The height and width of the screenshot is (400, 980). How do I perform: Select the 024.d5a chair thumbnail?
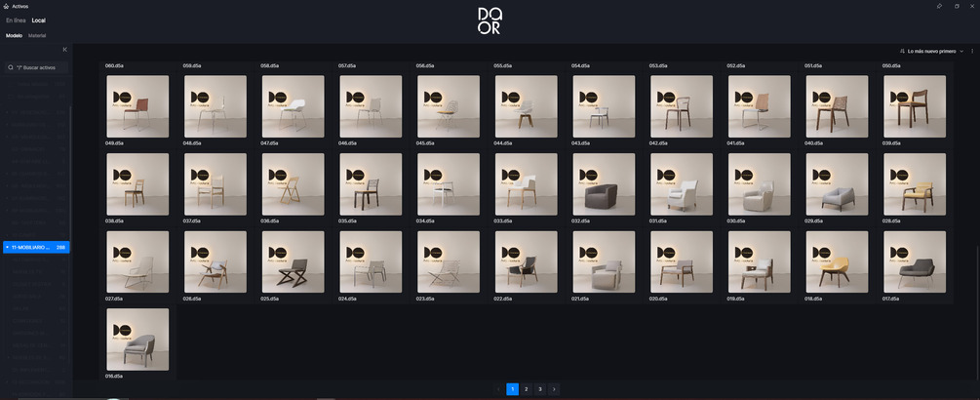pyautogui.click(x=371, y=261)
